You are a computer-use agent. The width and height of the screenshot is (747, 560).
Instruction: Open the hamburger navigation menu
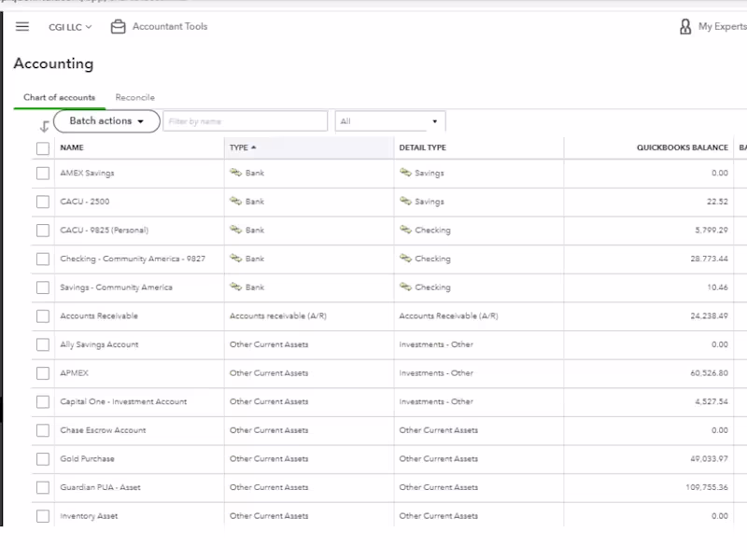click(22, 27)
